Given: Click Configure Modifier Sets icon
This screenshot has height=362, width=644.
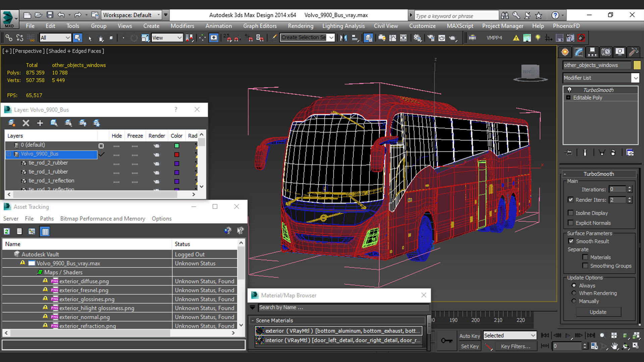Looking at the screenshot, I should pyautogui.click(x=630, y=153).
